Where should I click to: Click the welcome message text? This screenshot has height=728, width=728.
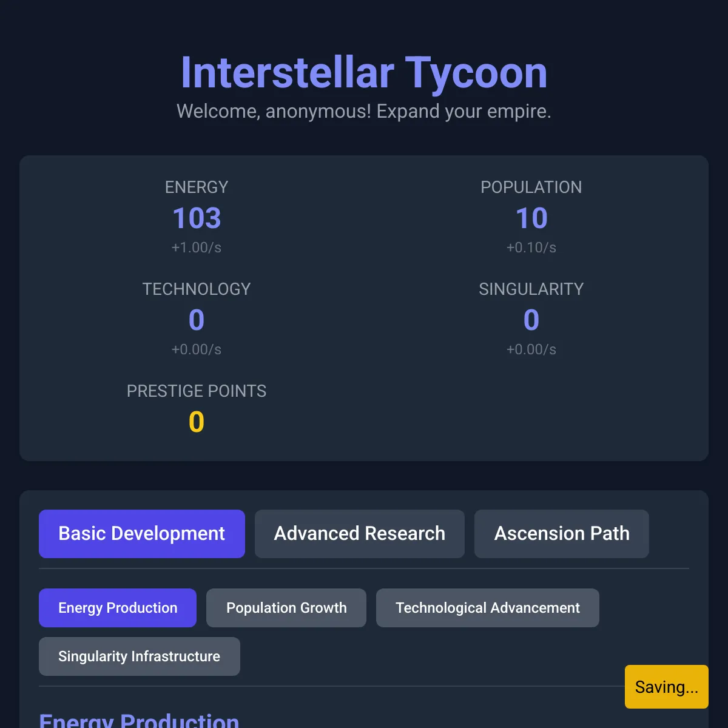[x=363, y=111]
